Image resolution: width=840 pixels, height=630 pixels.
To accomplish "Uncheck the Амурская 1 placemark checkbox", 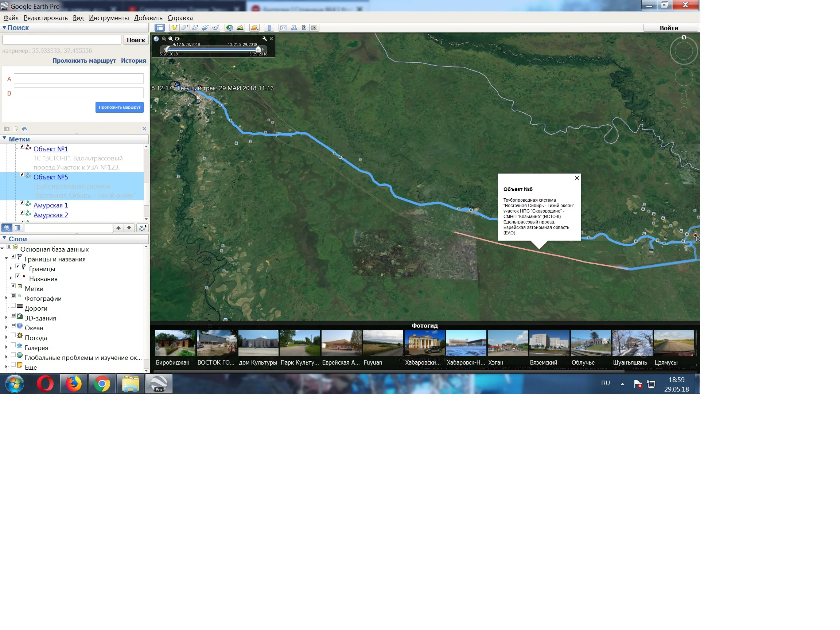I will [x=22, y=203].
